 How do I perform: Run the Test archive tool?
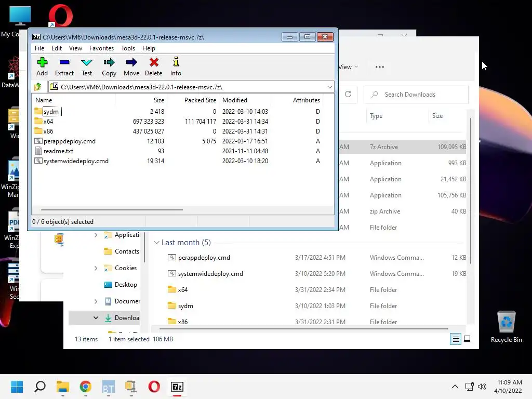(87, 67)
